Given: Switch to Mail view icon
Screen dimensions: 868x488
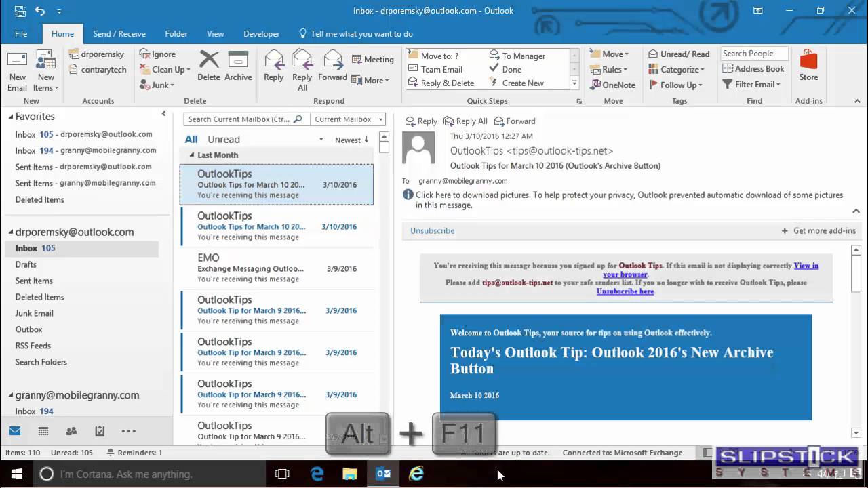Looking at the screenshot, I should coord(15,431).
